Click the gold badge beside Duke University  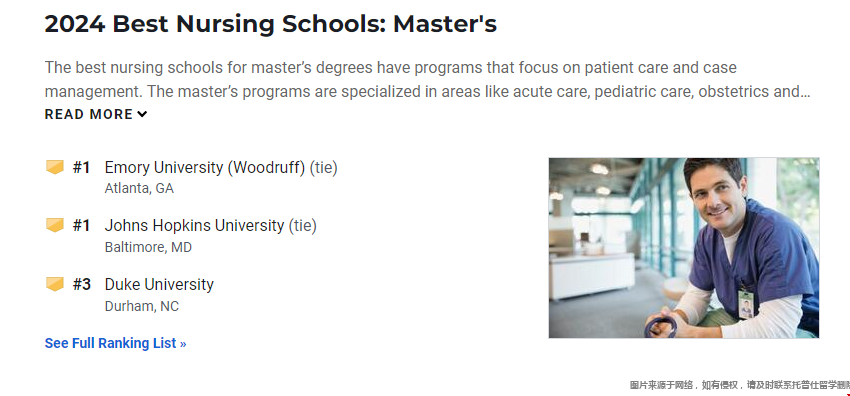[x=55, y=284]
